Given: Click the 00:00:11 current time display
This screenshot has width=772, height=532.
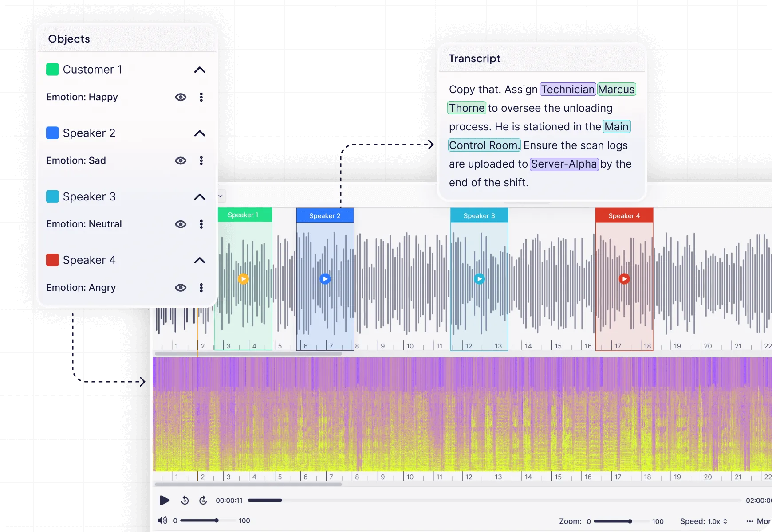Looking at the screenshot, I should point(229,501).
